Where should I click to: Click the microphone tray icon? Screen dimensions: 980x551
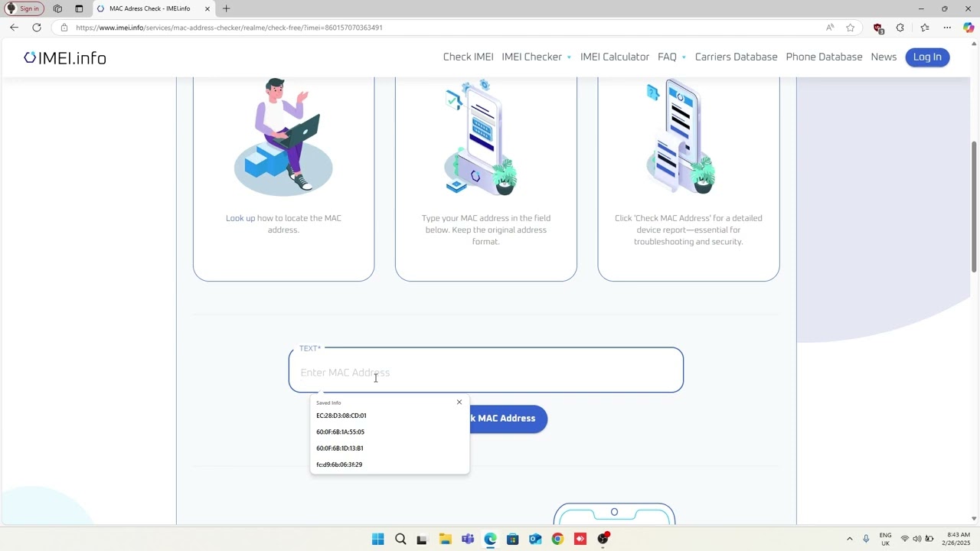coord(866,539)
